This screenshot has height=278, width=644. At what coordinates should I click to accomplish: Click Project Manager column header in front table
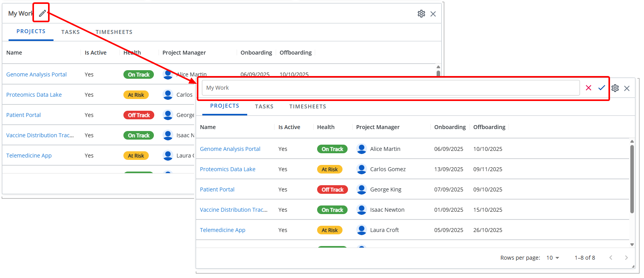pos(378,127)
